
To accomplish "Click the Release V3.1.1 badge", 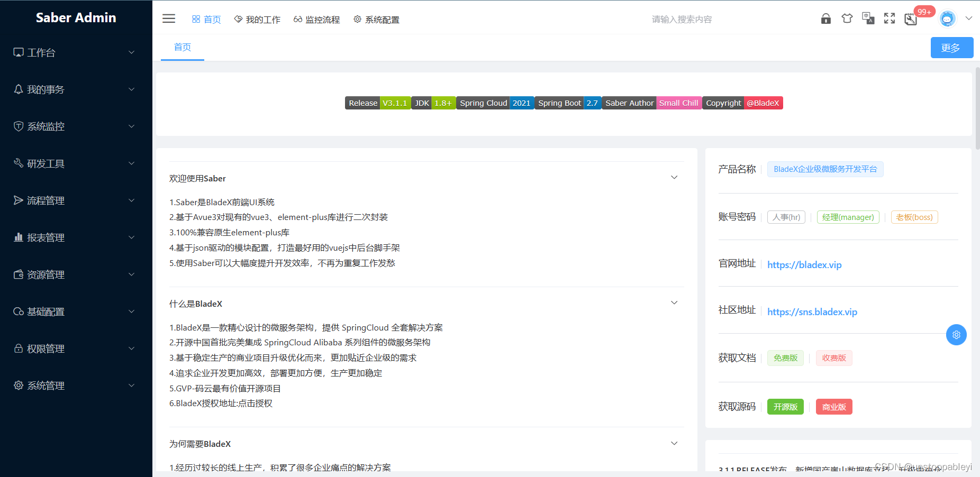I will (x=378, y=103).
